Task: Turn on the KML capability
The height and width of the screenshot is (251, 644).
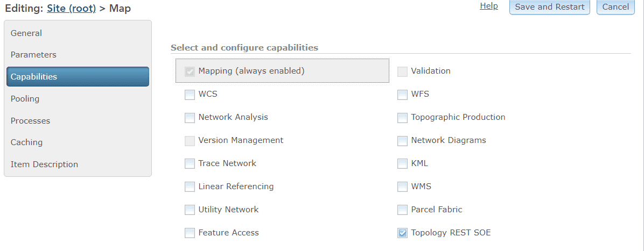Action: pos(402,163)
